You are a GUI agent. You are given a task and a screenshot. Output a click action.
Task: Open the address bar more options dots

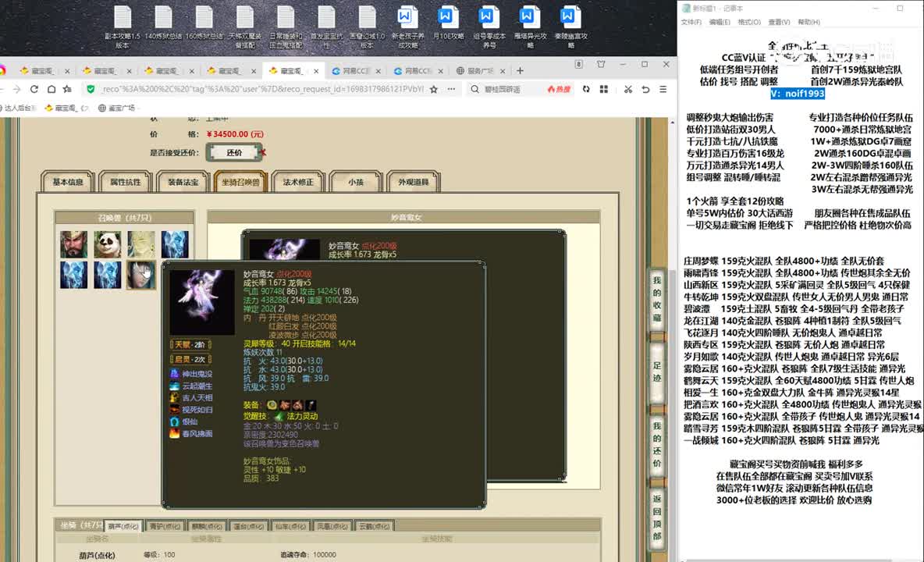pos(451,89)
